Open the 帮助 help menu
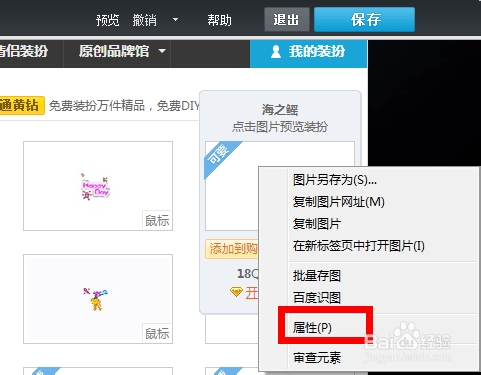Image resolution: width=481 pixels, height=375 pixels. pos(219,20)
